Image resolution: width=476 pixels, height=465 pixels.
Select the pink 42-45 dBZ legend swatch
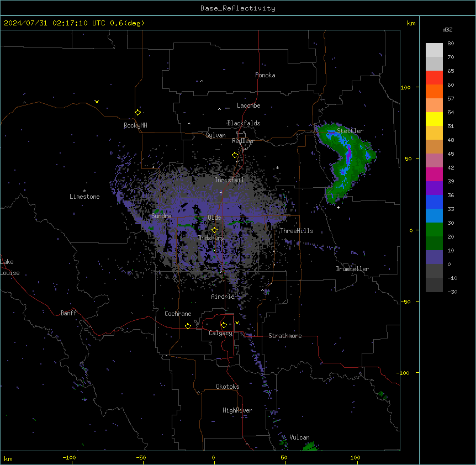tap(434, 160)
